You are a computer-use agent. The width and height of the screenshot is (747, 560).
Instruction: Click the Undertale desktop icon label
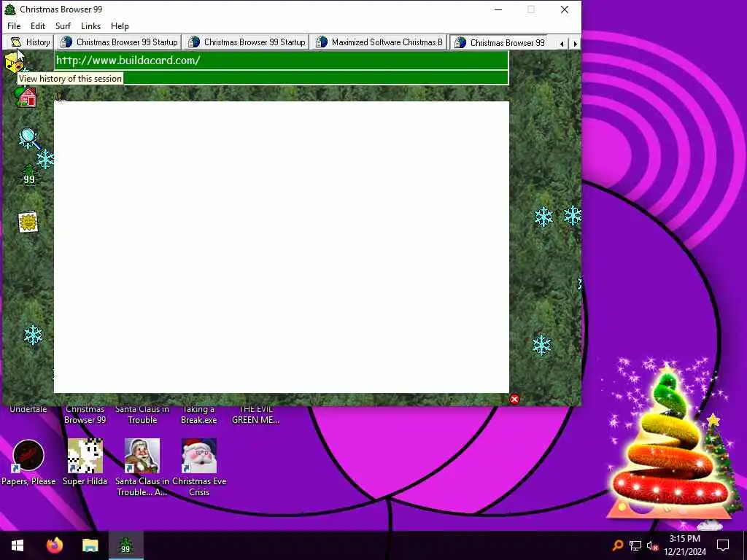point(28,409)
